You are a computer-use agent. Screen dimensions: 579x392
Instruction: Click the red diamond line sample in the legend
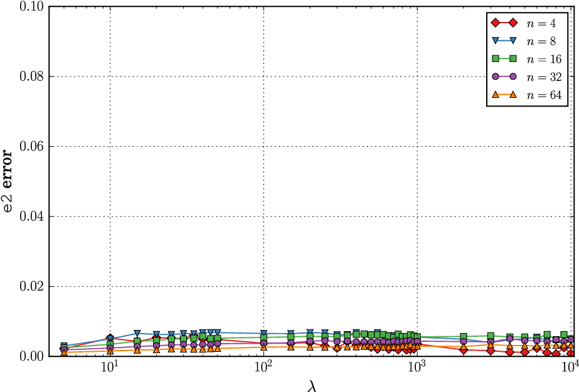tap(504, 23)
